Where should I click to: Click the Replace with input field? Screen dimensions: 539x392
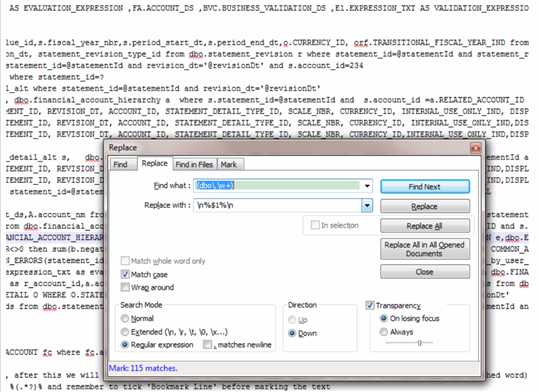point(278,205)
